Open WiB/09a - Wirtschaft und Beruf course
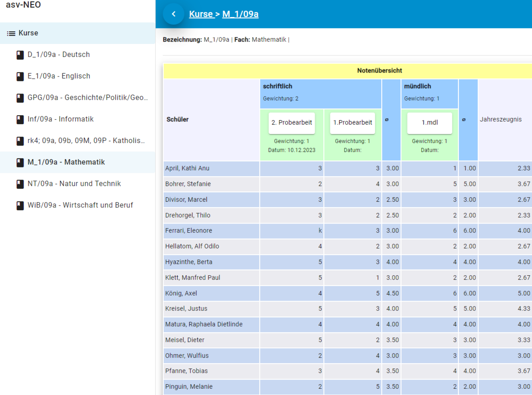532x395 pixels. click(80, 205)
